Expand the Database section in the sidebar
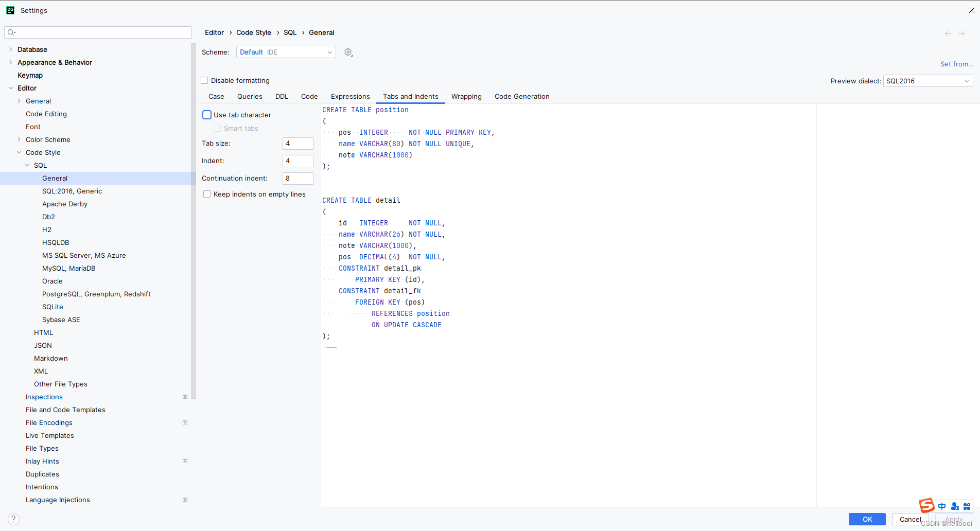 (x=10, y=49)
